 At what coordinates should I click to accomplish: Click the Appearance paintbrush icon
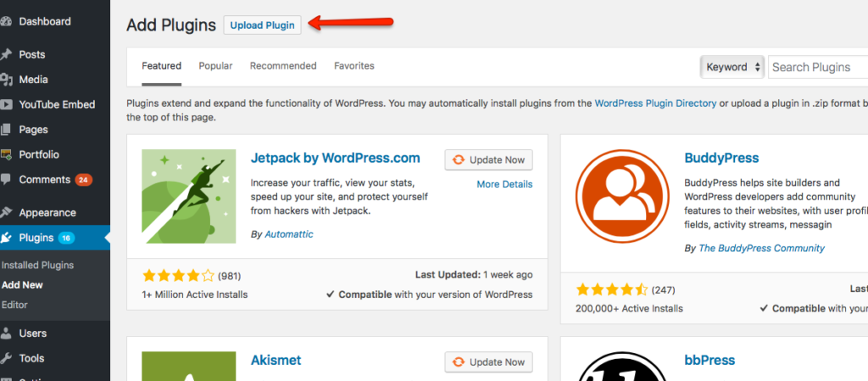click(6, 213)
